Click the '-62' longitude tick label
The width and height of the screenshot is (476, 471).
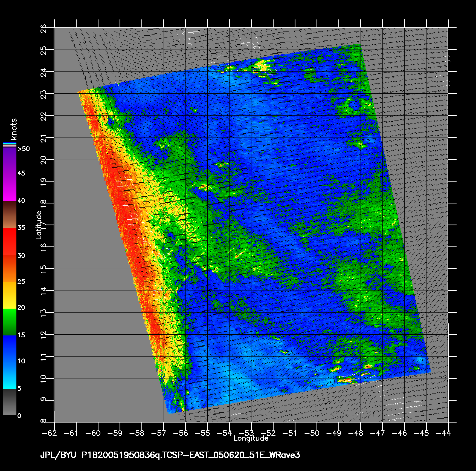[x=49, y=433]
